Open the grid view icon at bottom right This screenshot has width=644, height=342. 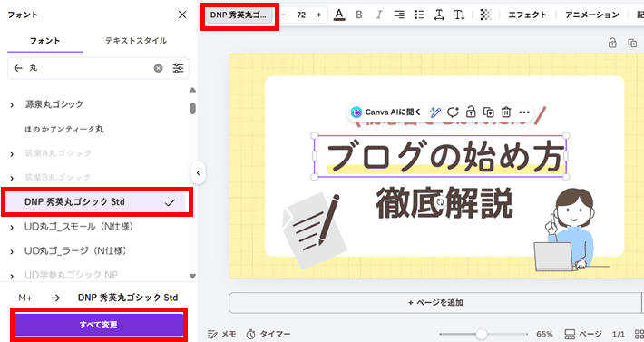(639, 334)
